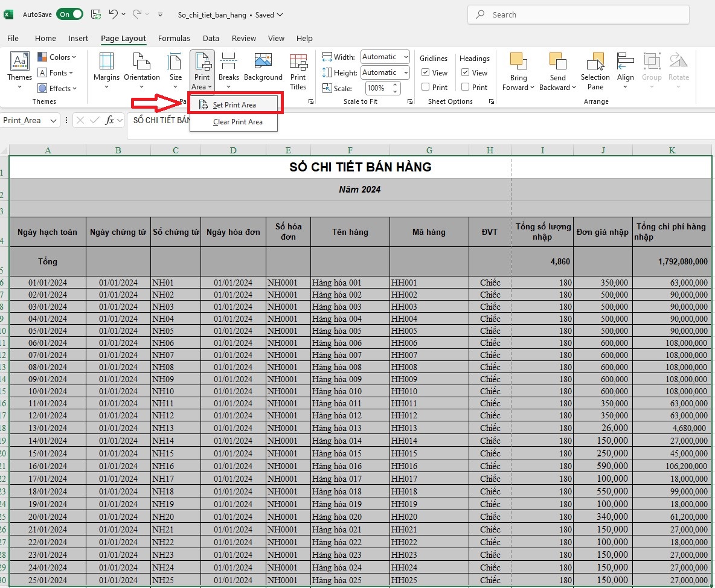The height and width of the screenshot is (588, 715).
Task: Open the Margins options
Action: tap(106, 70)
